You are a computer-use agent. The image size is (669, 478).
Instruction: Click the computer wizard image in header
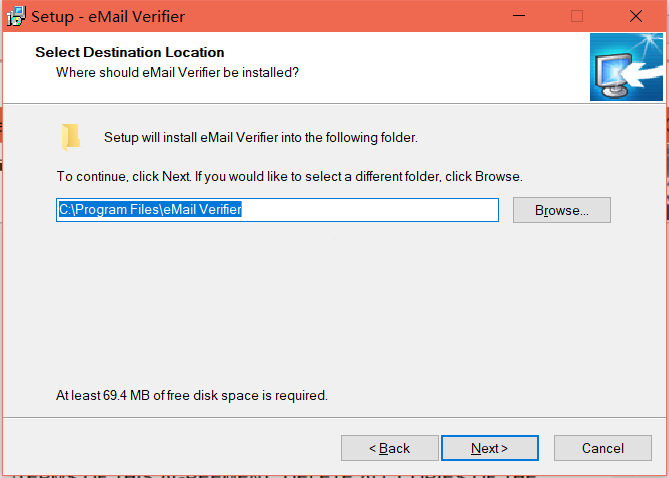point(626,67)
